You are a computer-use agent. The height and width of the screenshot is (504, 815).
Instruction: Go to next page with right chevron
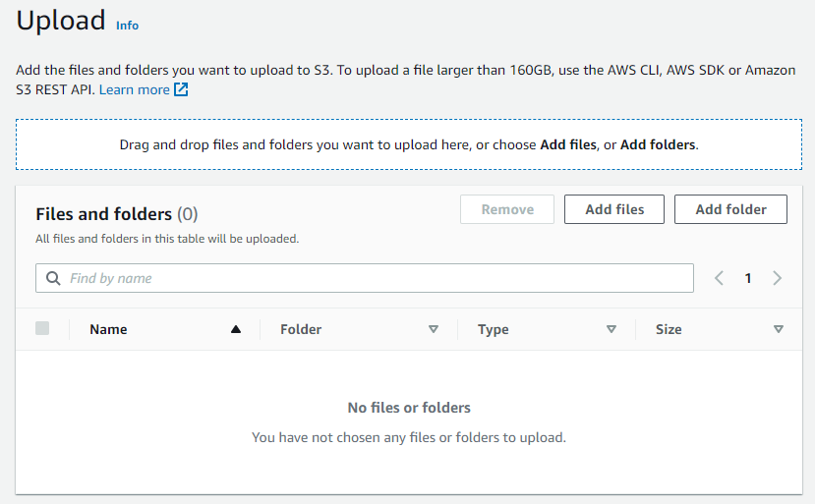(777, 278)
